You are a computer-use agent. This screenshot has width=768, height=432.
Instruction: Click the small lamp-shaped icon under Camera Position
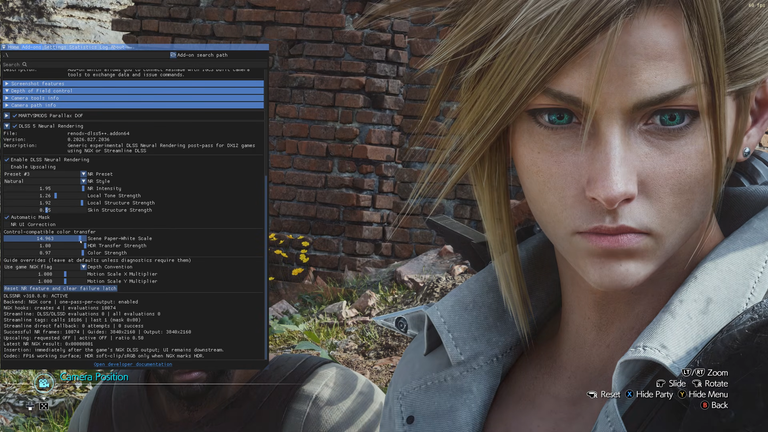click(30, 406)
